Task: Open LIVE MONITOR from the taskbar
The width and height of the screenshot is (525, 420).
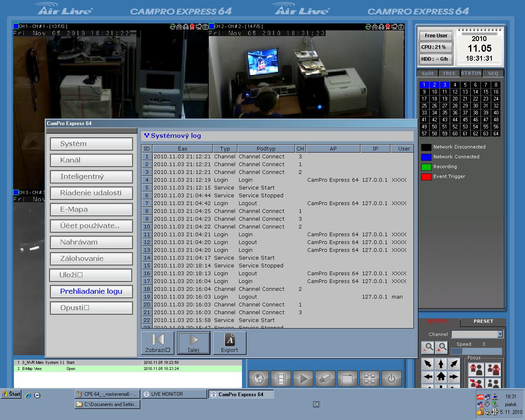Action: 174,394
